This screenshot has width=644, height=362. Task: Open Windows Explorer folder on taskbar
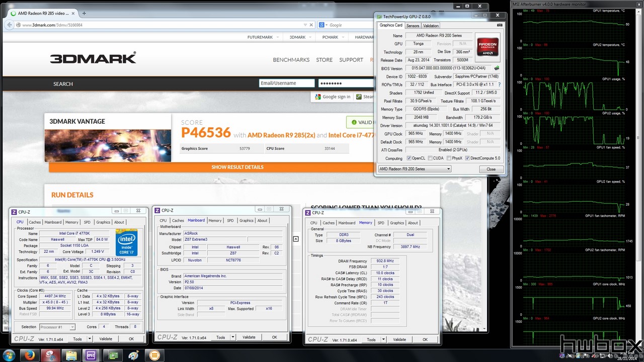(71, 355)
